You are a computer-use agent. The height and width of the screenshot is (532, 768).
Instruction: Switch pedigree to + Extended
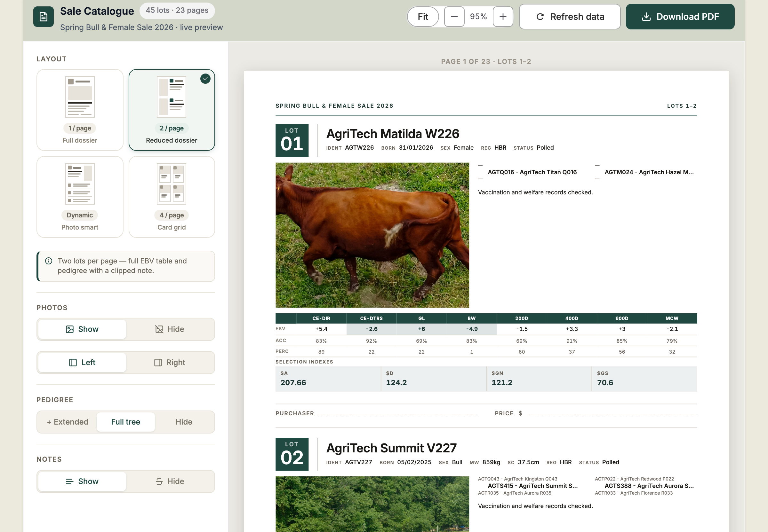(68, 422)
